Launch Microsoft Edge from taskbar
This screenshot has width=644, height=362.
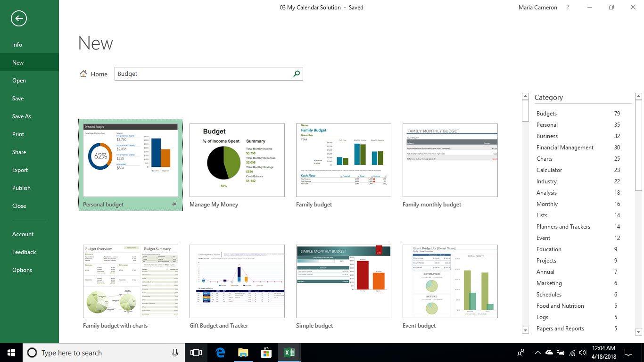(x=220, y=353)
